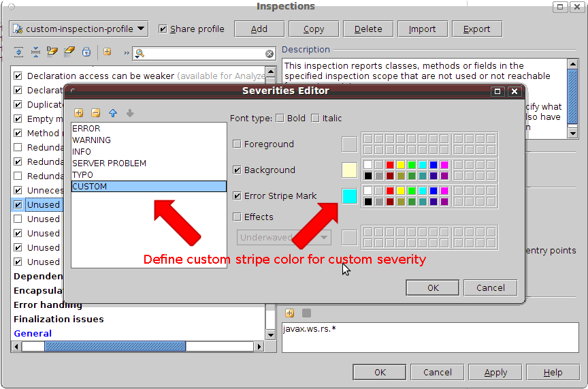Viewport: 588px width, 389px height.
Task: Move selected severity down with gray arrow
Action: (130, 113)
